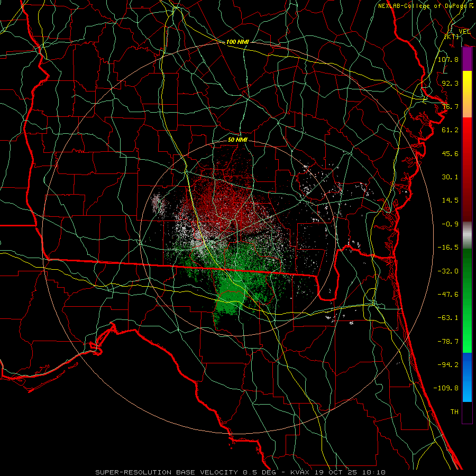This screenshot has height=476, width=476.
Task: Click the 14.5 legend value
Action: pos(450,200)
